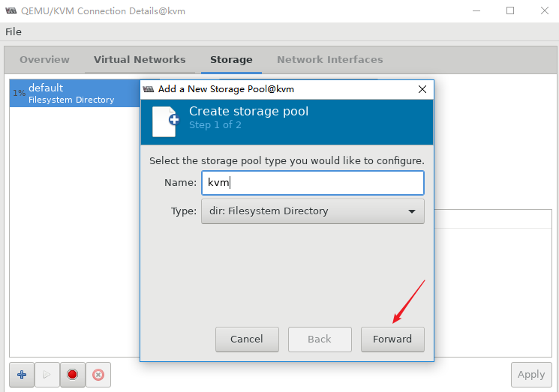Click the Cancel button in the dialog
The height and width of the screenshot is (392, 559).
247,340
